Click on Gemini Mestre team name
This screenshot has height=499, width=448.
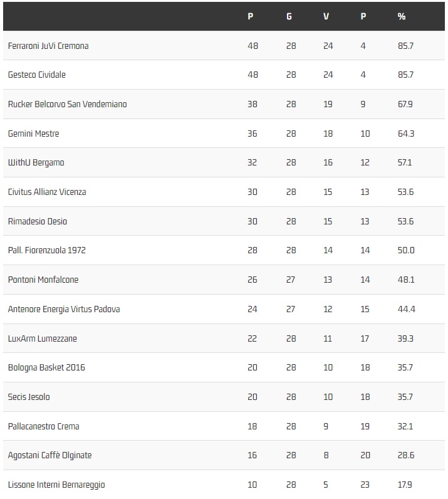33,134
